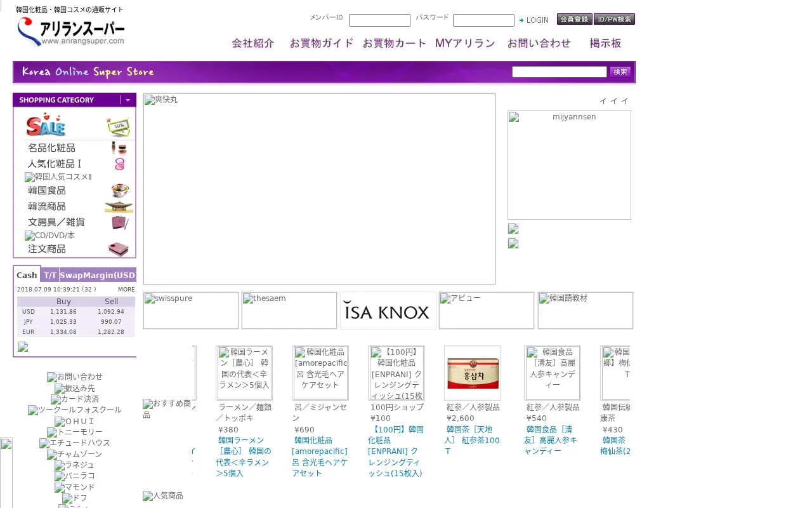Click MORE in the exchange rate box
812x508 pixels.
[x=126, y=290]
